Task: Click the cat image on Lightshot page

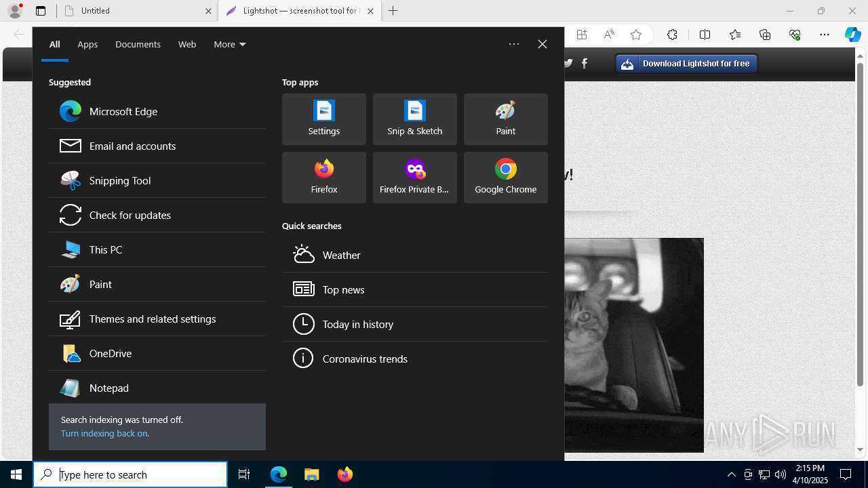Action: pyautogui.click(x=634, y=345)
